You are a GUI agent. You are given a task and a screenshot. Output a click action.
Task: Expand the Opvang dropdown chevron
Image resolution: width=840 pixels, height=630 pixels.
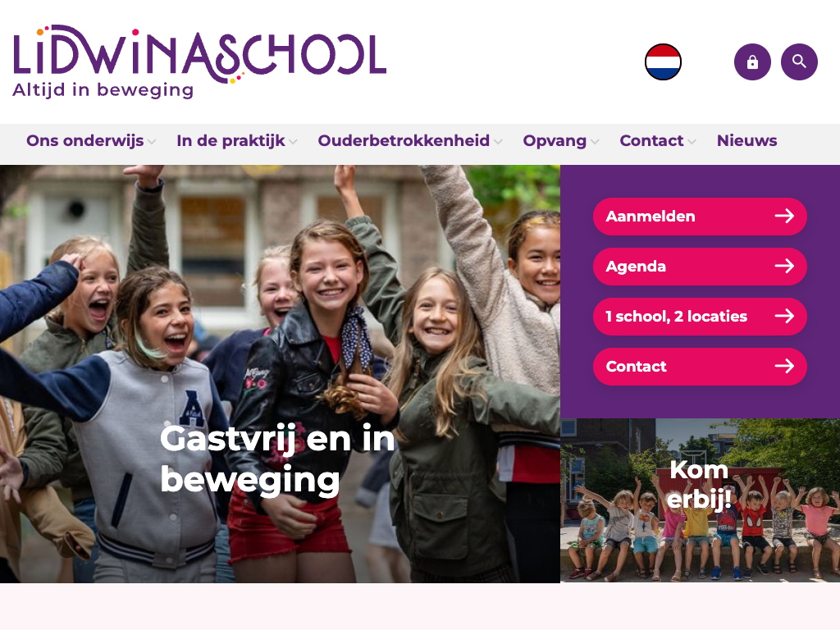[x=595, y=142]
